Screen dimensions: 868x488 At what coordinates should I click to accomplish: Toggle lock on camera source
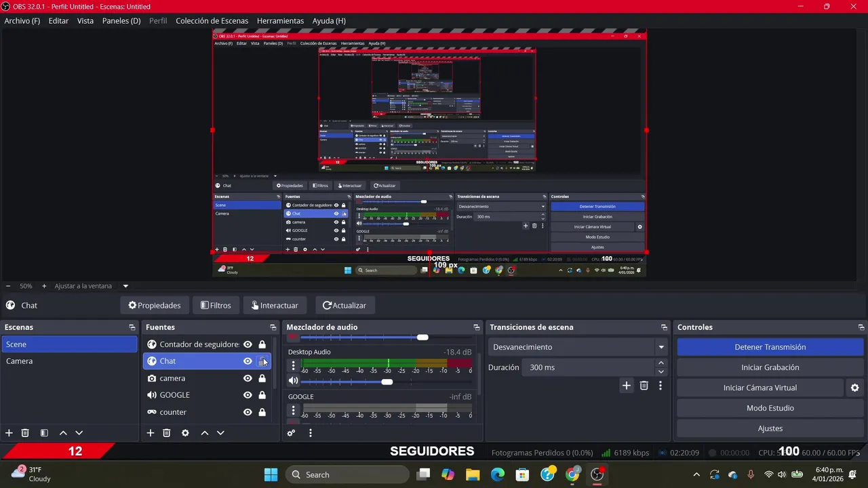(x=262, y=378)
